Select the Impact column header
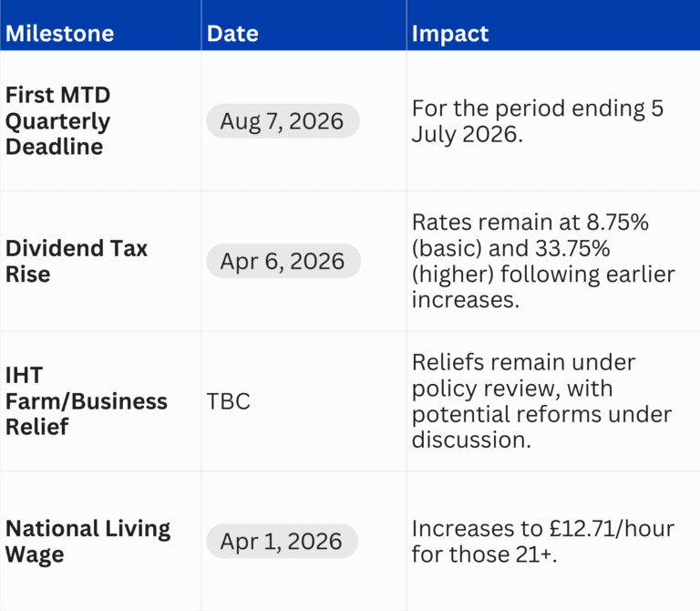Viewport: 700px width, 611px height. tap(450, 35)
